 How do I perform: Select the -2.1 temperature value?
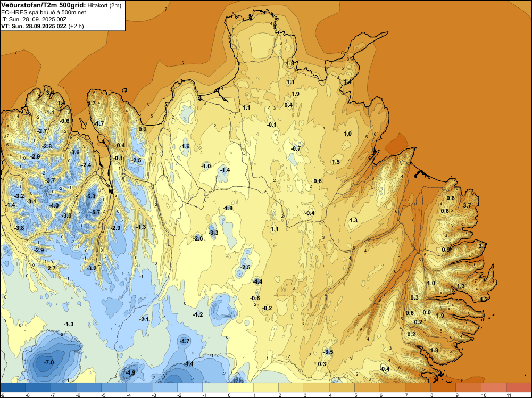pos(144,319)
